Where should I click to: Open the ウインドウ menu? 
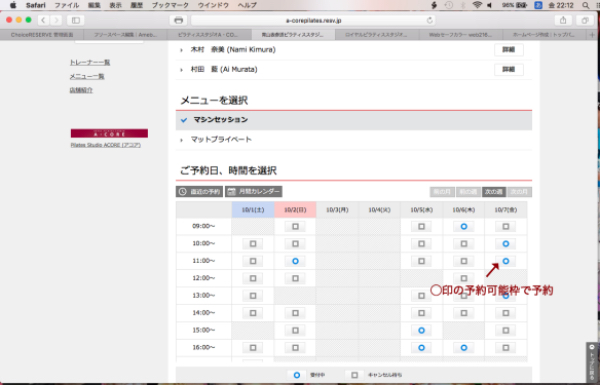click(x=213, y=5)
